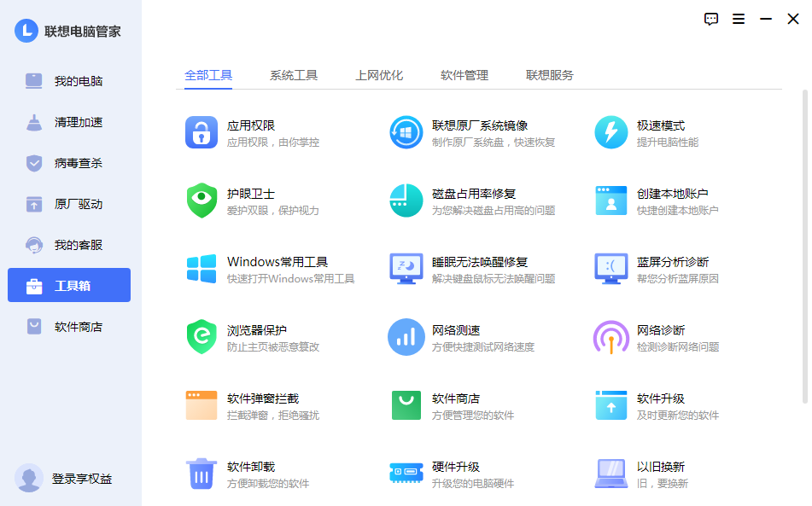
Task: Open the hamburger main menu icon
Action: pyautogui.click(x=739, y=19)
